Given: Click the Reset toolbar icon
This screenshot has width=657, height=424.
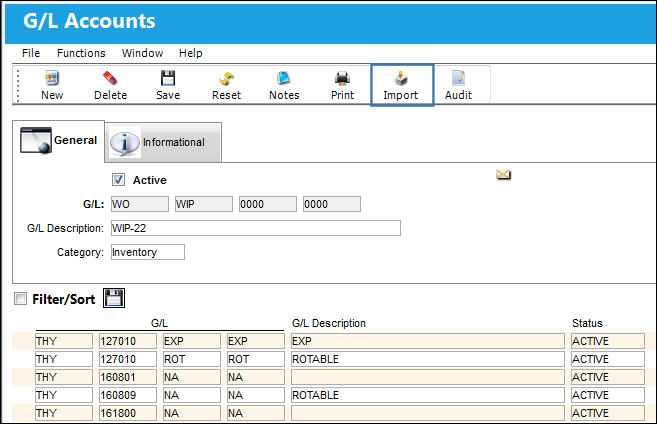Looking at the screenshot, I should pos(226,78).
